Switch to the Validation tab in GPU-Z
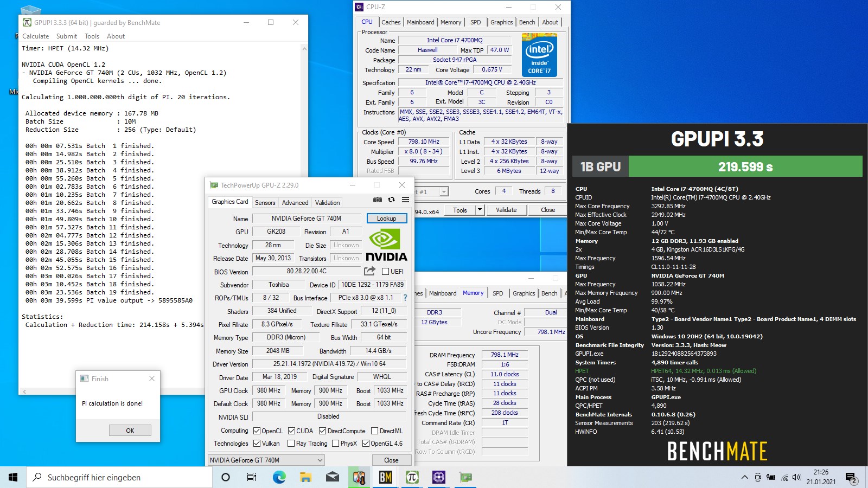The height and width of the screenshot is (488, 868). 328,202
